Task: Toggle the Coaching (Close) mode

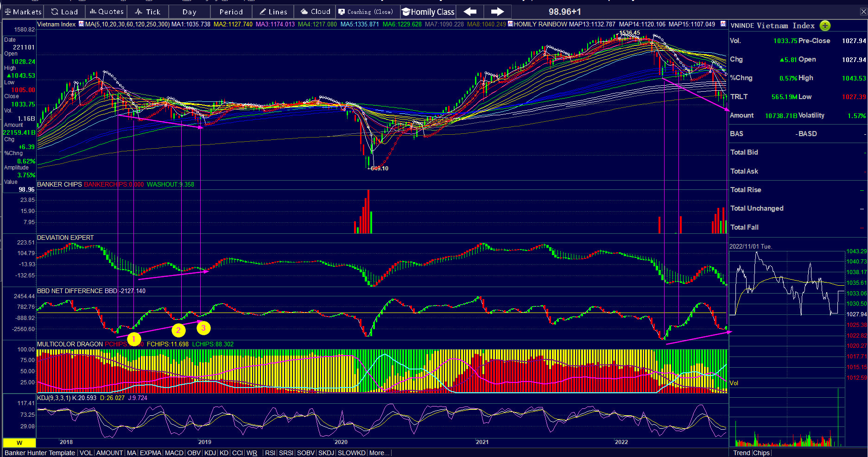Action: (x=365, y=12)
